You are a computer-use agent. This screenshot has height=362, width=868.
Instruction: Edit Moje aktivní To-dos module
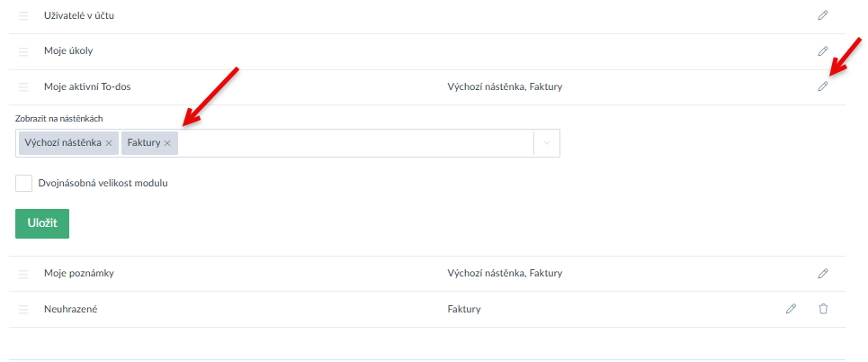[x=822, y=86]
